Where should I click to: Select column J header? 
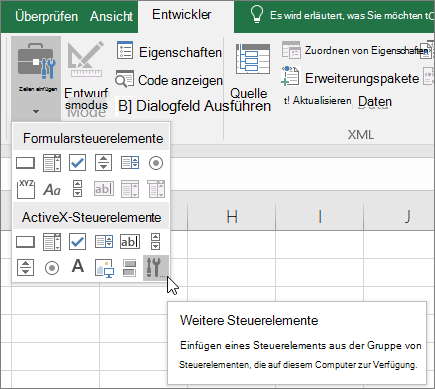pyautogui.click(x=399, y=217)
